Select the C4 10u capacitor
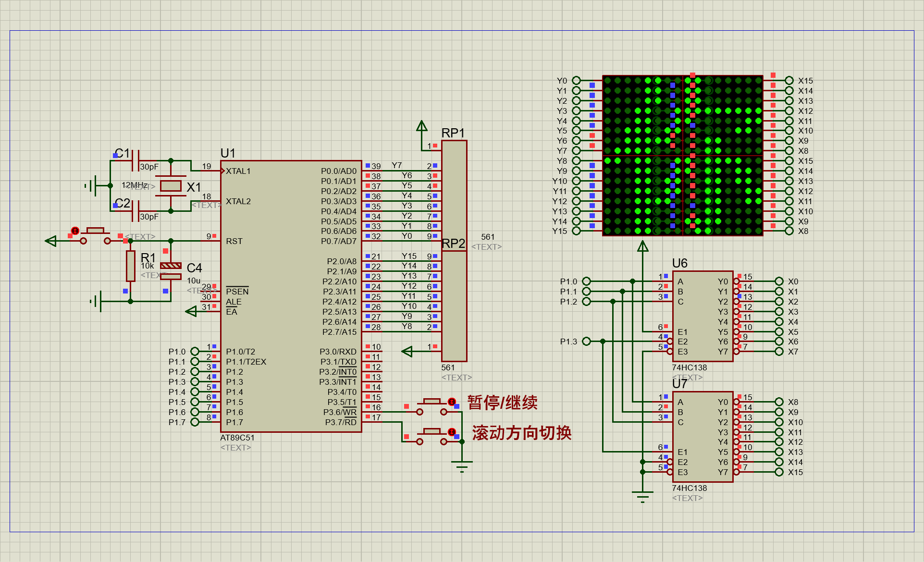Screen dimensions: 924x562 coord(170,271)
